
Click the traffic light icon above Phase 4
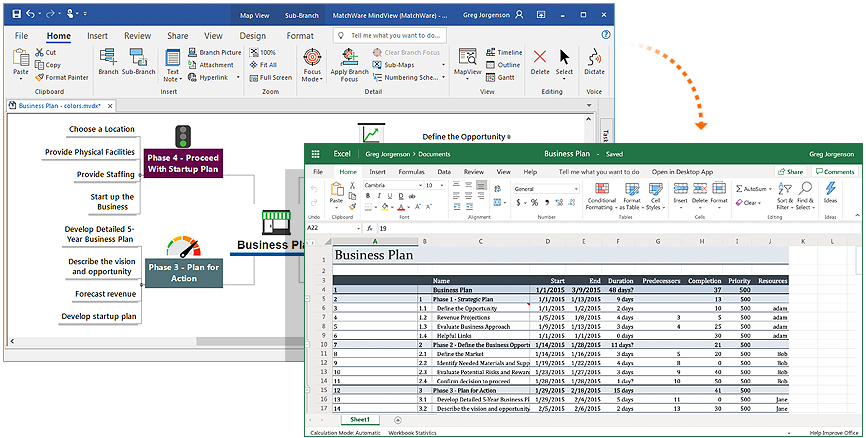pos(183,136)
